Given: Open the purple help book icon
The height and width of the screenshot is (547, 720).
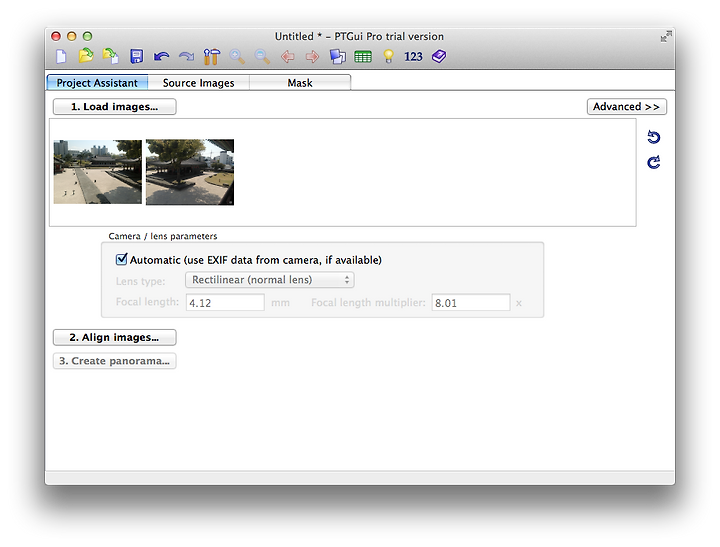Looking at the screenshot, I should click(439, 56).
